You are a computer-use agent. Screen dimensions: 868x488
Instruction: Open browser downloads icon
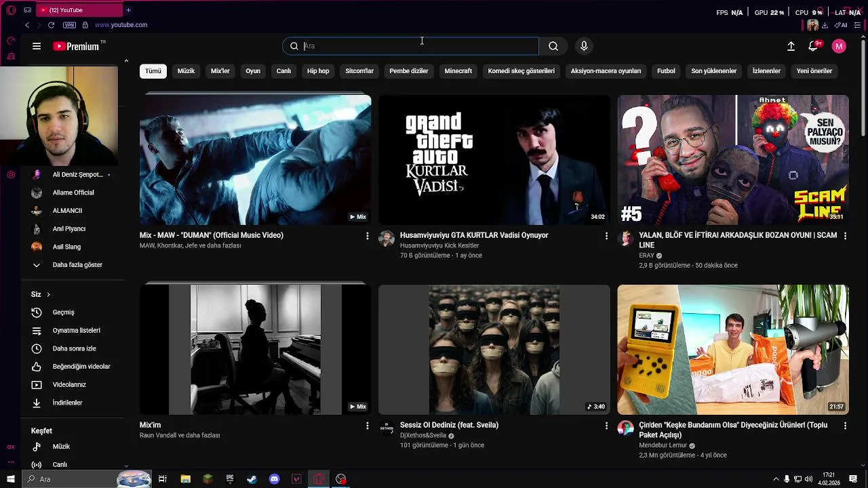tap(825, 25)
